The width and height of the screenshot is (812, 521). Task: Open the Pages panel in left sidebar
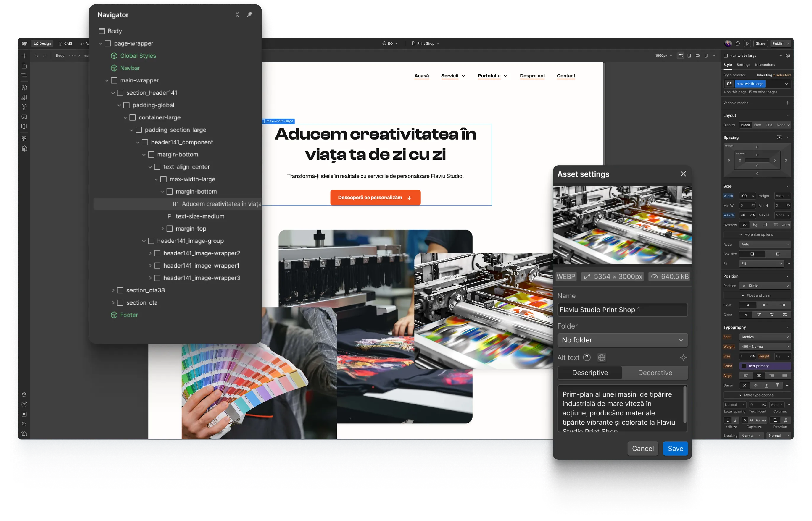tap(24, 66)
